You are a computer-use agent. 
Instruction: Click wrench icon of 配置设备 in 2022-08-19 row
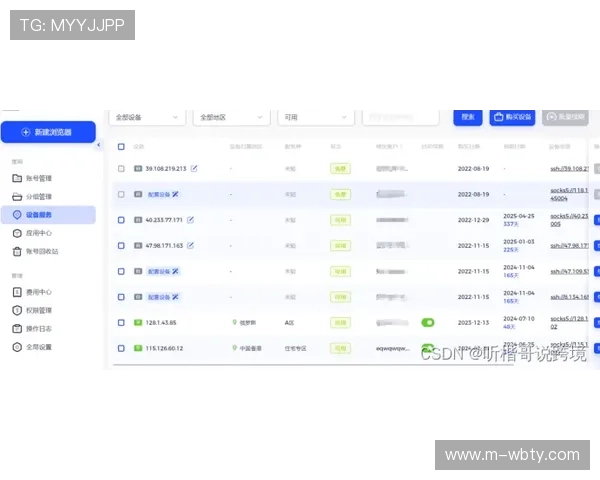pos(175,194)
